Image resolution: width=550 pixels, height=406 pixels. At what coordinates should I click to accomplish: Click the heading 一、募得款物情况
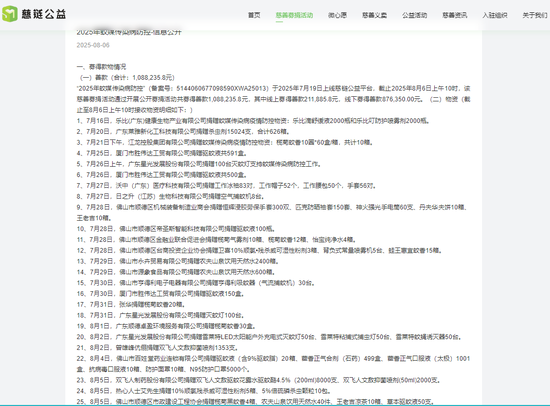(101, 67)
